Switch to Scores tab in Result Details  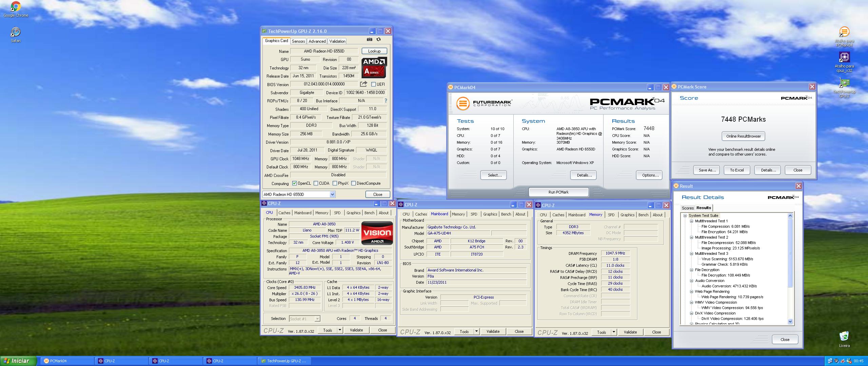[688, 208]
